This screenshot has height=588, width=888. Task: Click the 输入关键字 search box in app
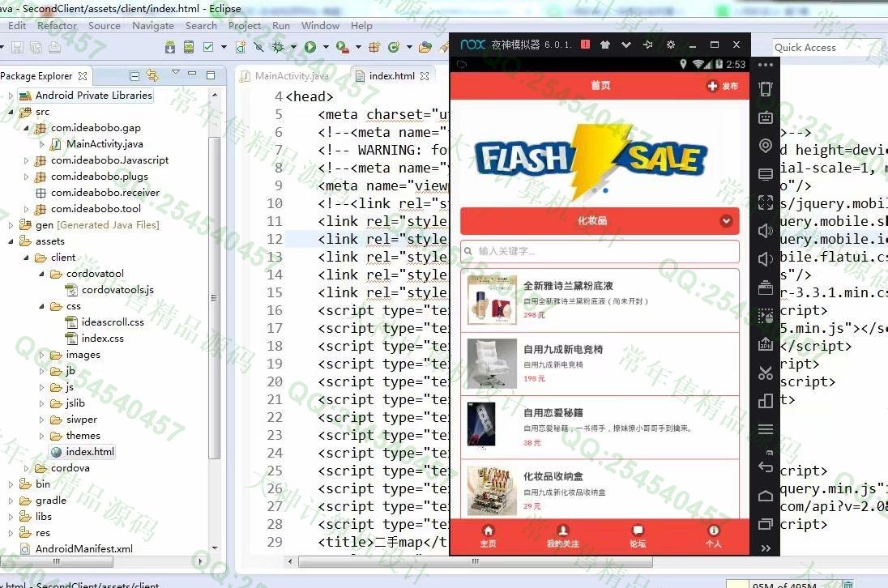(x=600, y=251)
